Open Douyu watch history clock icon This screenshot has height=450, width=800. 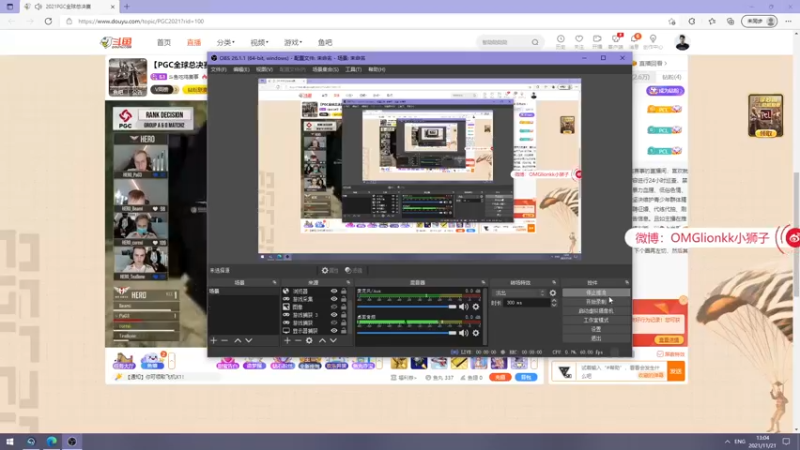[x=561, y=39]
